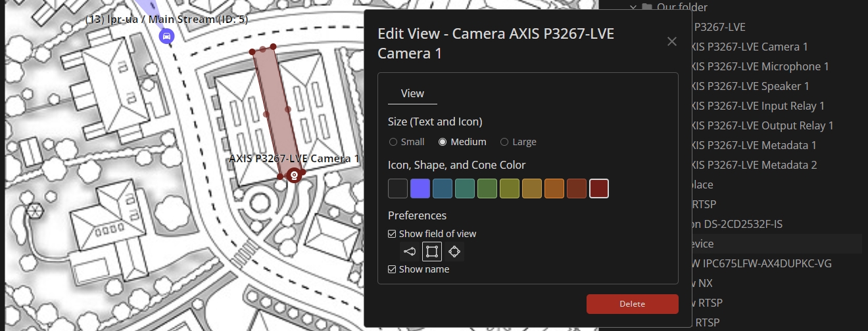The image size is (868, 331).
Task: Click the Our folder label
Action: pyautogui.click(x=682, y=7)
